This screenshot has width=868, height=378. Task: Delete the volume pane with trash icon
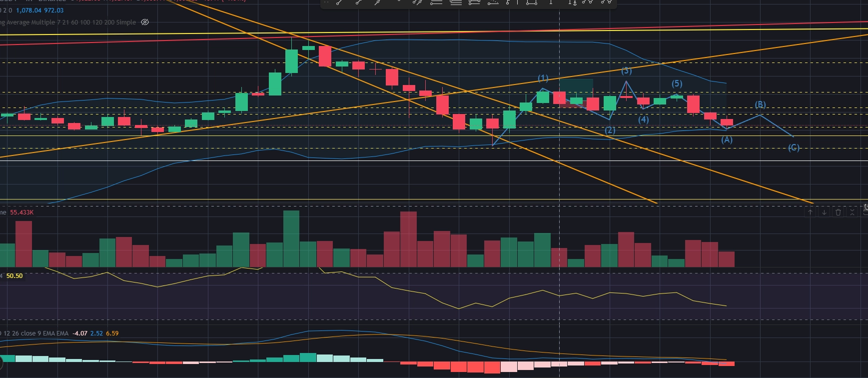pos(838,212)
